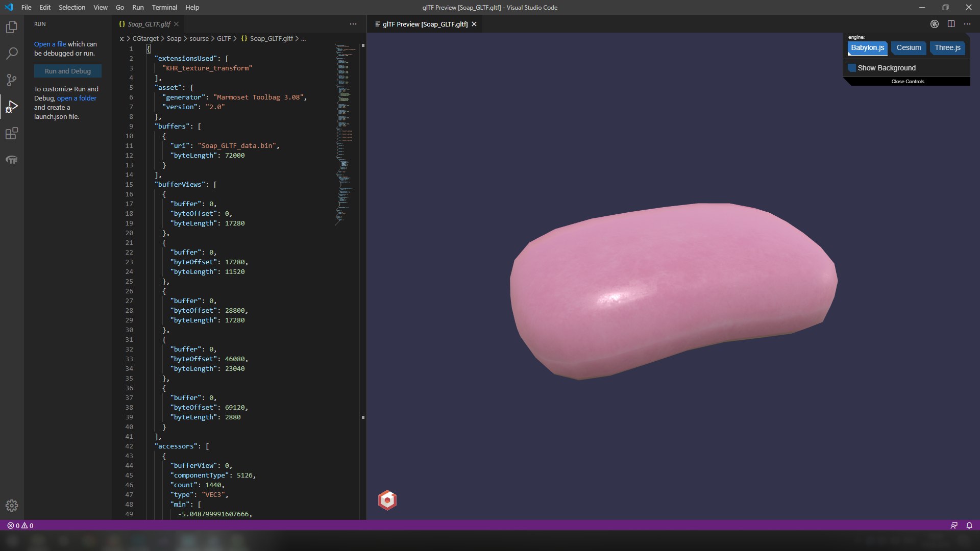The height and width of the screenshot is (551, 980).
Task: Open More Actions menu of preview group
Action: click(967, 24)
